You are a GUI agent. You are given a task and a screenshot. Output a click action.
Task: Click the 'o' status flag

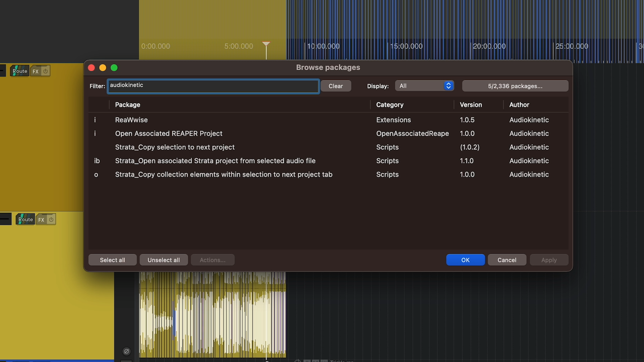click(96, 175)
